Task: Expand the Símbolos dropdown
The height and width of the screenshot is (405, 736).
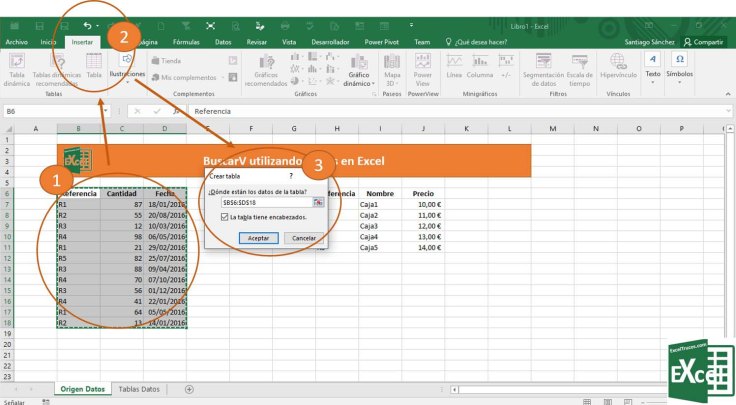Action: (679, 67)
